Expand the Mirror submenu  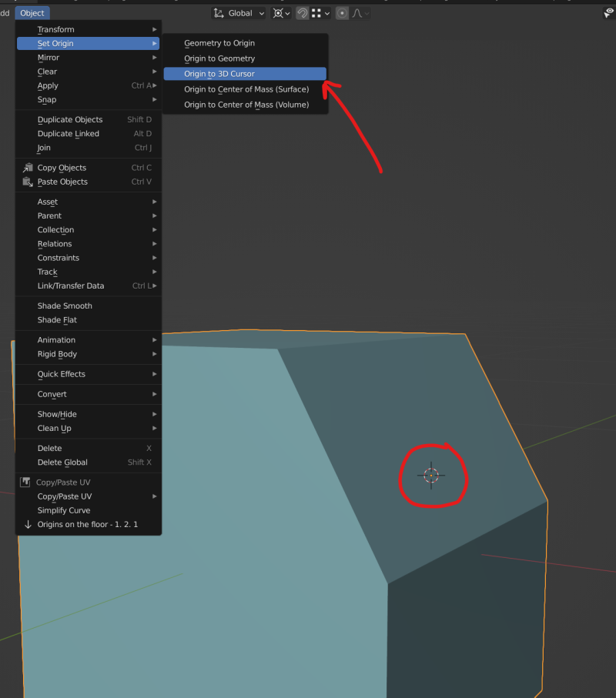[x=89, y=58]
